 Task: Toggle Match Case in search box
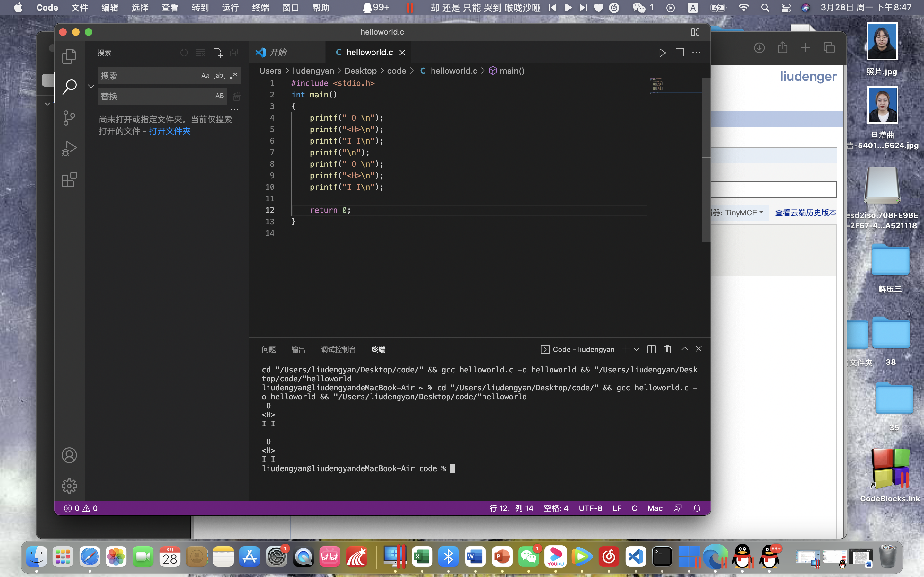tap(205, 76)
